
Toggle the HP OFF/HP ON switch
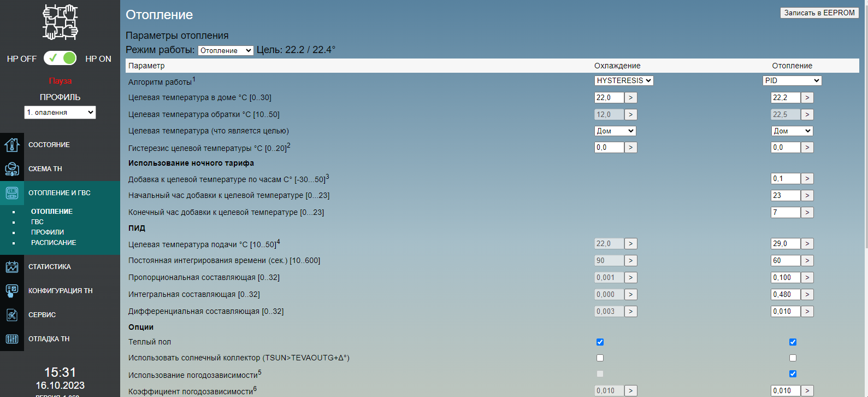tap(60, 58)
